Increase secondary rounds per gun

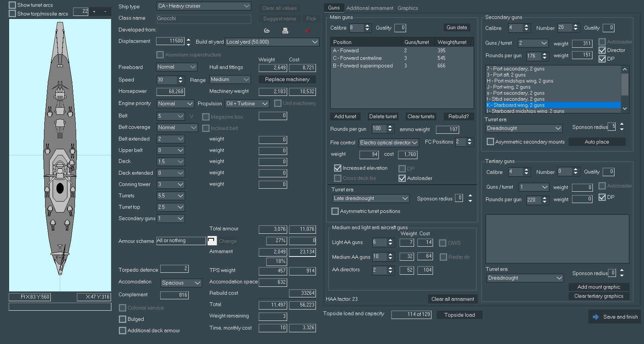coord(544,54)
